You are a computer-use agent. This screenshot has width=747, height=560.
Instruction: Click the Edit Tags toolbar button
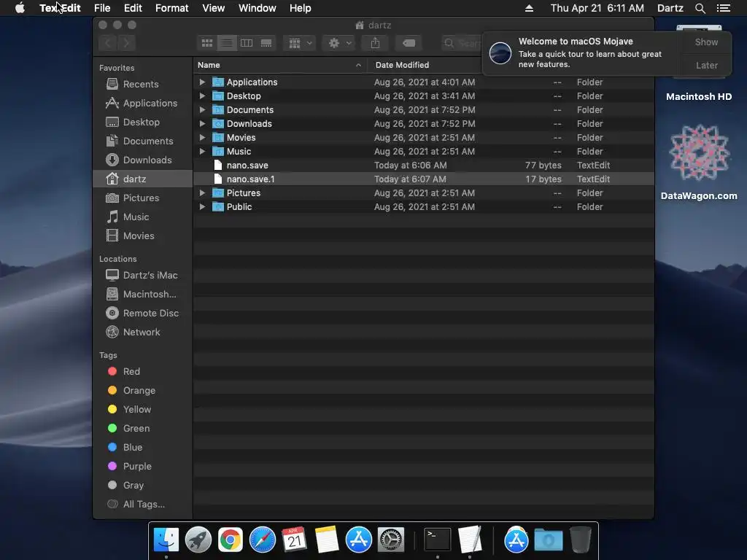click(x=409, y=43)
